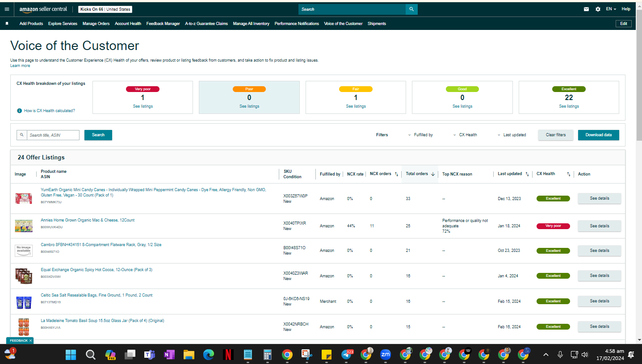The height and width of the screenshot is (364, 642).
Task: Open the Equal Exchange Spicy Hot Cocoa thumbnail
Action: coord(24,276)
